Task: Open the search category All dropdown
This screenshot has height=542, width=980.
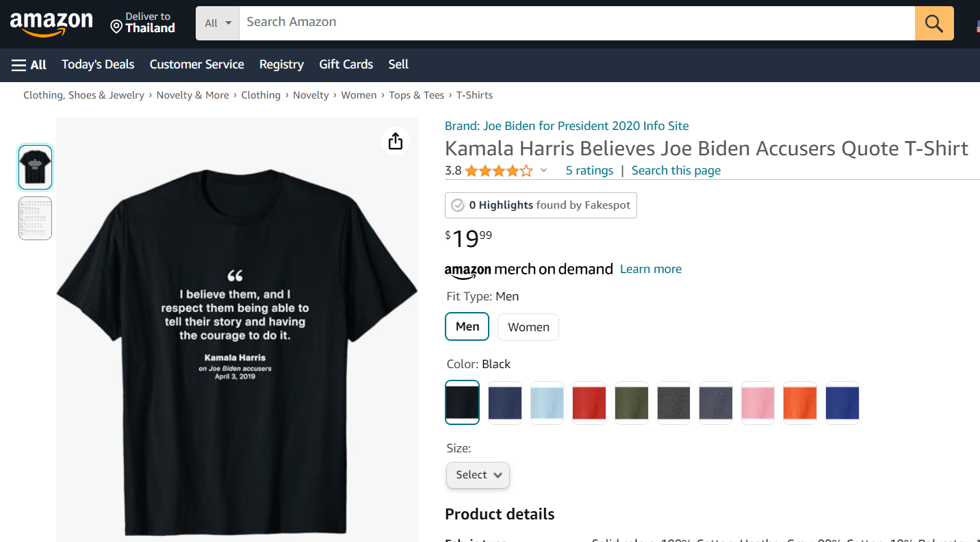Action: pos(216,23)
